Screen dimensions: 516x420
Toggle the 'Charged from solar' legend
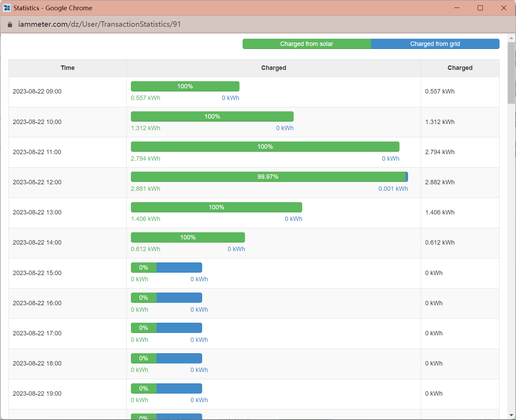(x=306, y=44)
